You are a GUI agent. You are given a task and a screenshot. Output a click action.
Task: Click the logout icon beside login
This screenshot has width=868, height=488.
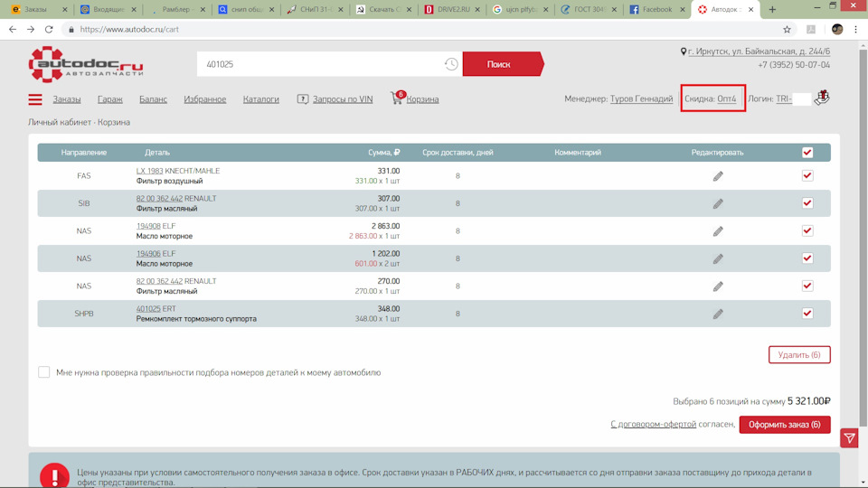822,98
